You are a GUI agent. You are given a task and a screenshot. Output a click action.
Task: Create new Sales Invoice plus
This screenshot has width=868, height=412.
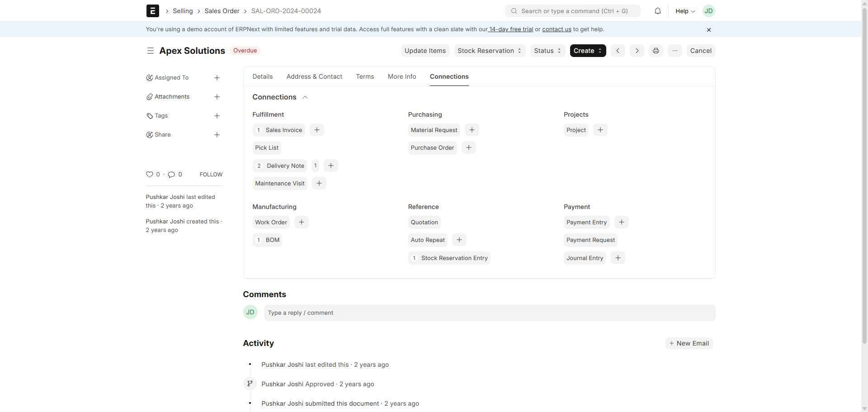317,130
